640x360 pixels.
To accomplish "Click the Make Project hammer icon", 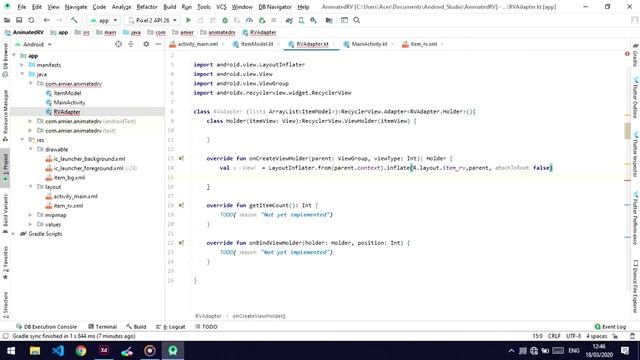I will [74, 20].
